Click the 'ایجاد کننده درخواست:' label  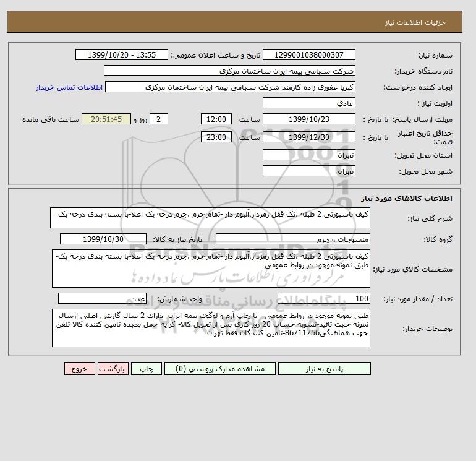click(418, 87)
